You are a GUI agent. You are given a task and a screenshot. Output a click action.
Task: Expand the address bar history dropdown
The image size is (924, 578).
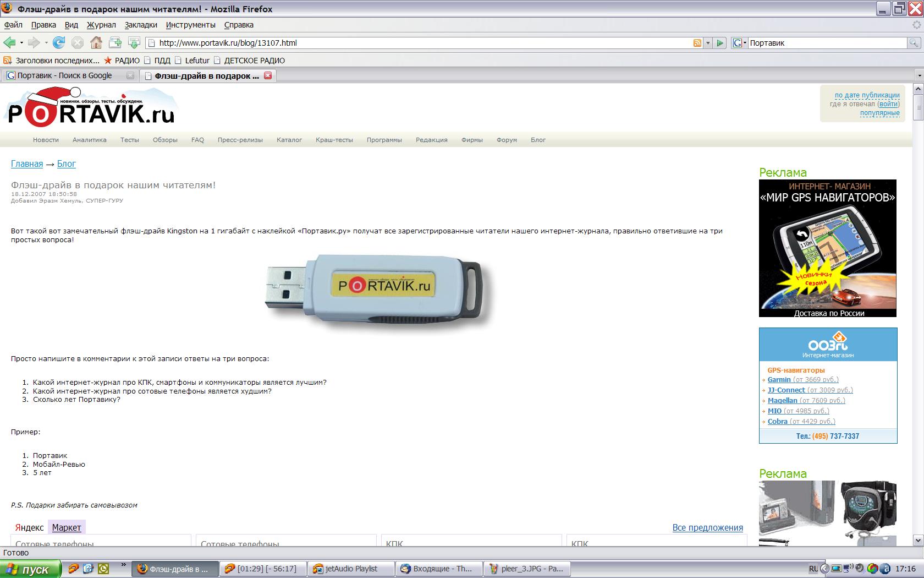click(x=708, y=43)
